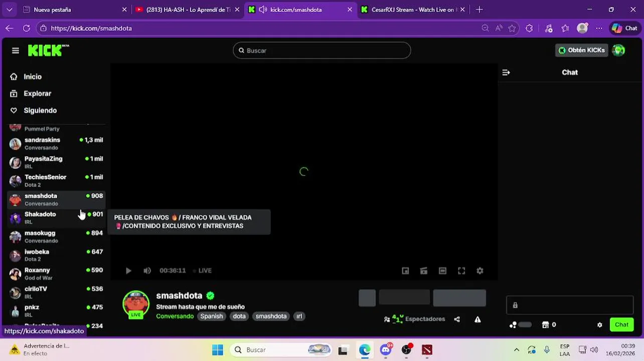
Task: Open browser favorites list
Action: click(565, 29)
